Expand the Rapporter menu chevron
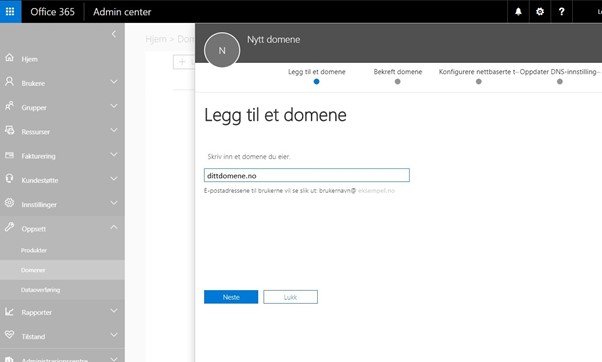This screenshot has height=362, width=602. 114,311
